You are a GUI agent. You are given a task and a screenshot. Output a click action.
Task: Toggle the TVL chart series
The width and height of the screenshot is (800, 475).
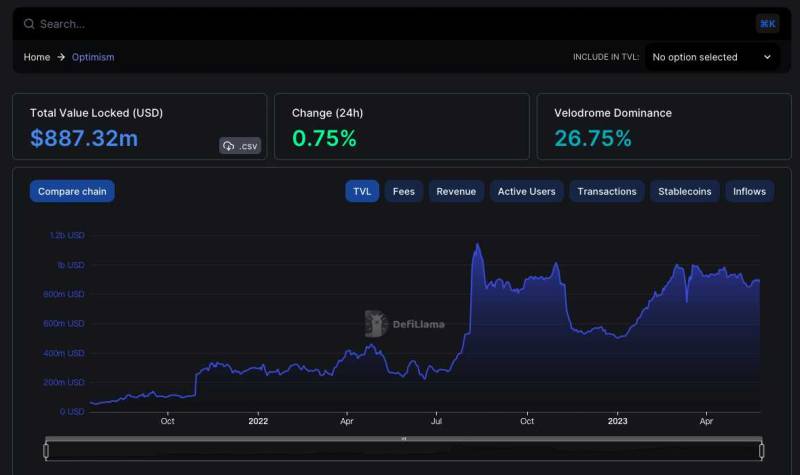pos(362,191)
